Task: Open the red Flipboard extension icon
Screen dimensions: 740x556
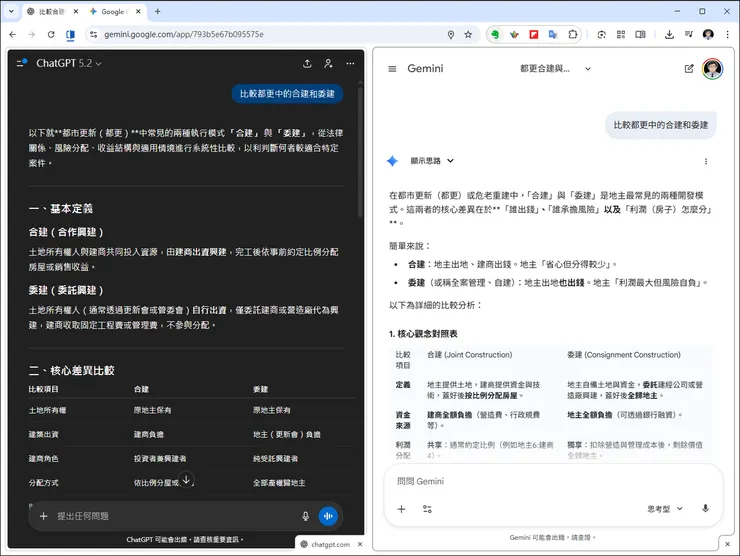Action: [x=534, y=34]
